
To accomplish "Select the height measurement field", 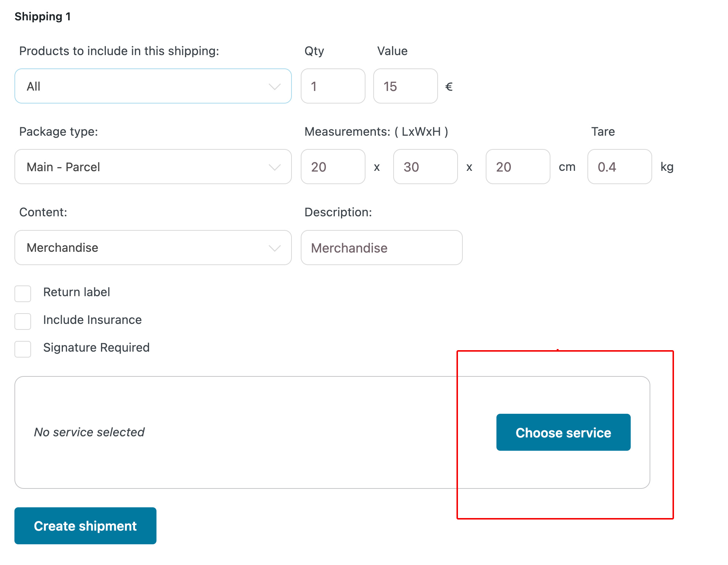I will 518,167.
